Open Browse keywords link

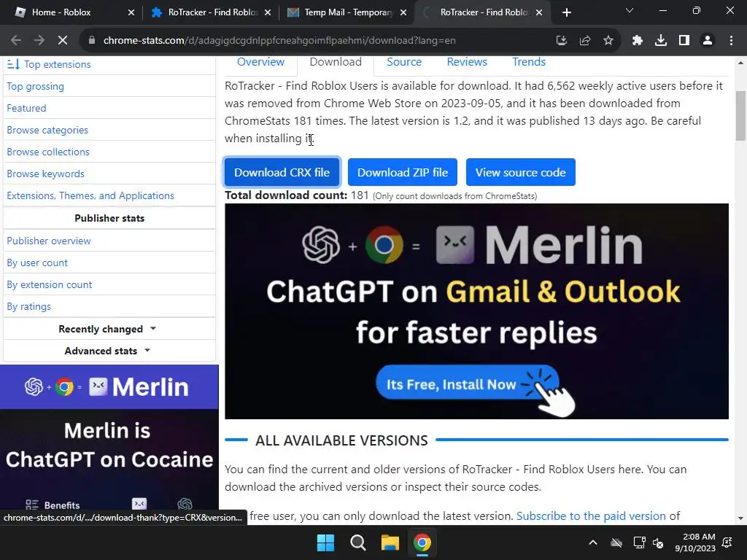tap(45, 174)
